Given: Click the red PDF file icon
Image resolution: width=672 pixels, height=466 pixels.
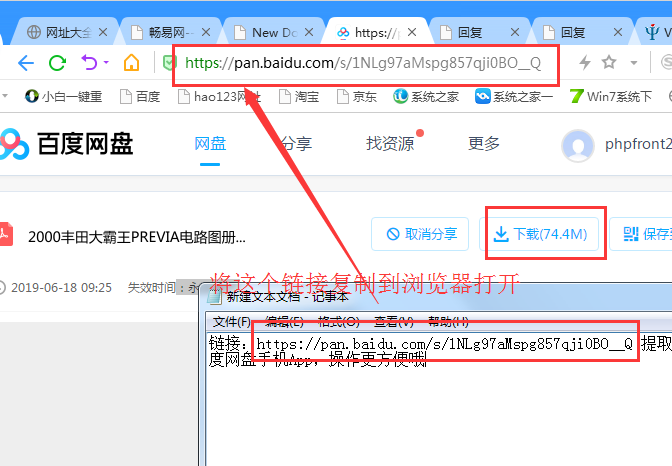Looking at the screenshot, I should pos(5,234).
